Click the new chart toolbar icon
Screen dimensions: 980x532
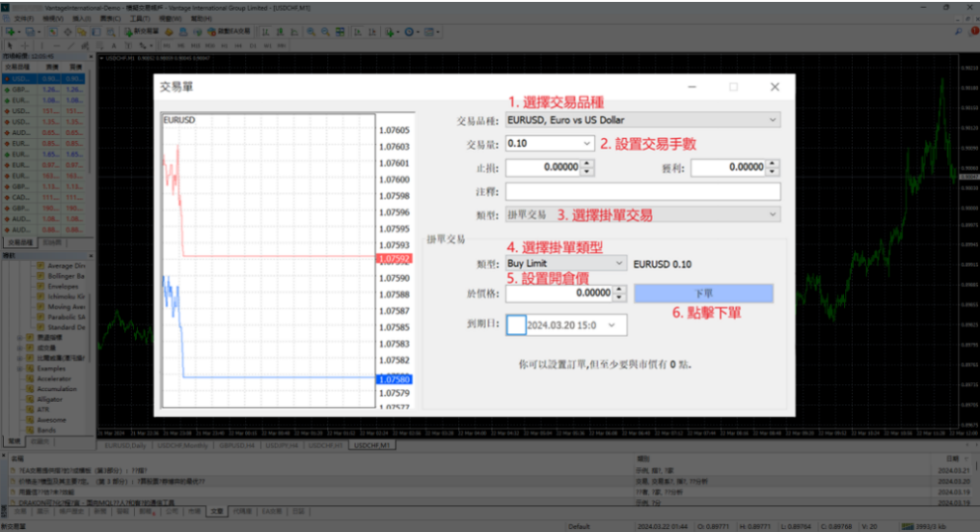pyautogui.click(x=10, y=32)
